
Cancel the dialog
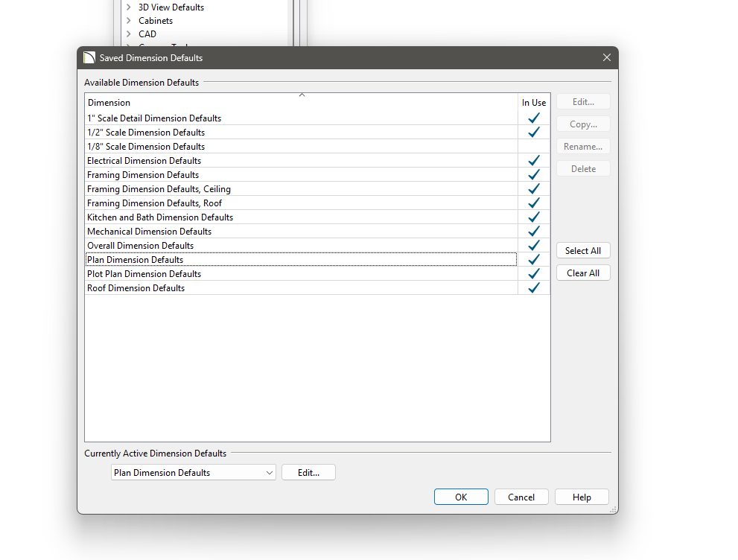pyautogui.click(x=521, y=497)
